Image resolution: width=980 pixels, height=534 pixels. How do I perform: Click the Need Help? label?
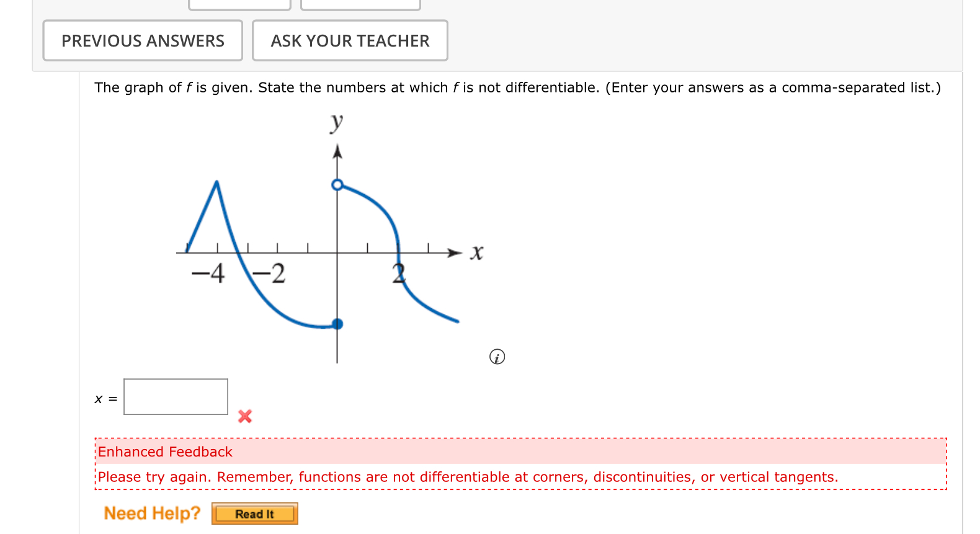(153, 513)
